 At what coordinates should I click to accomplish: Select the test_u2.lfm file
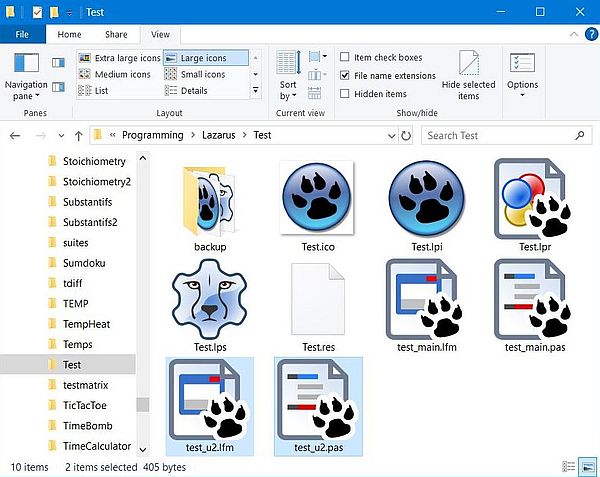(210, 407)
